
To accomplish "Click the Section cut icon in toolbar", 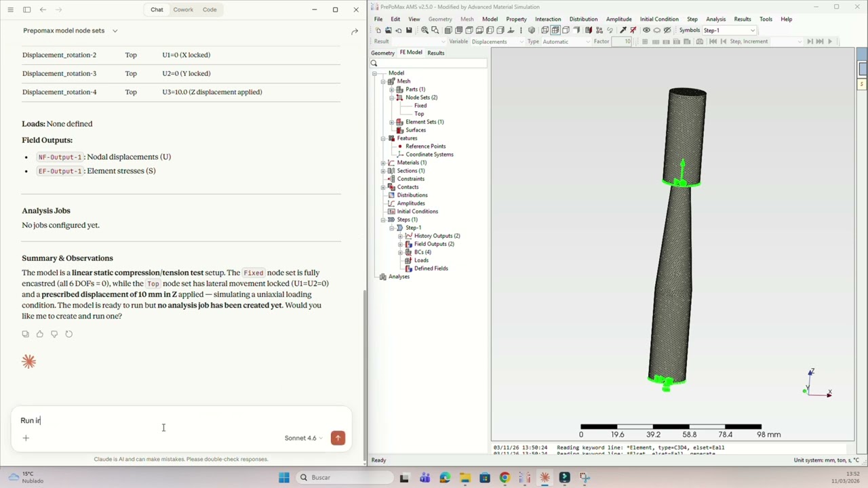I will click(589, 30).
